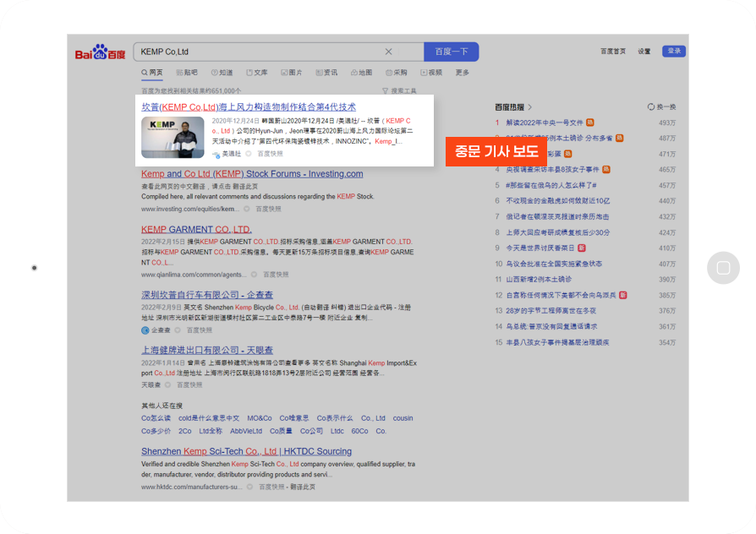Click the 换一换 label in hot searches
Screen dimensions: 756x534
coord(666,107)
